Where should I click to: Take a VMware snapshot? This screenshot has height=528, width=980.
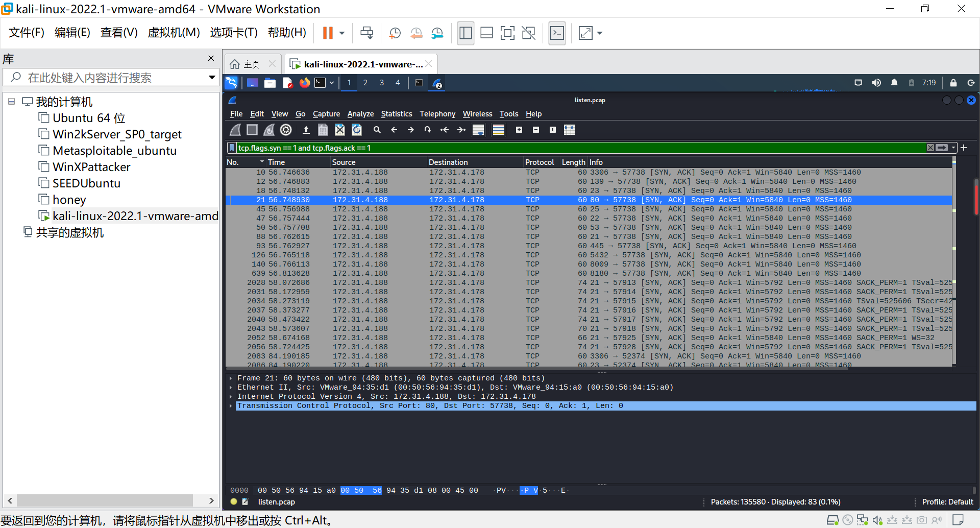pos(395,33)
